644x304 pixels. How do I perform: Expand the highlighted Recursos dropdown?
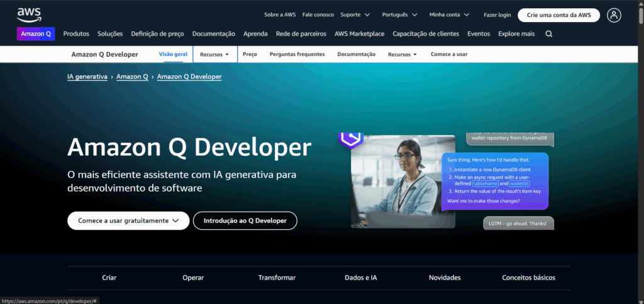215,54
